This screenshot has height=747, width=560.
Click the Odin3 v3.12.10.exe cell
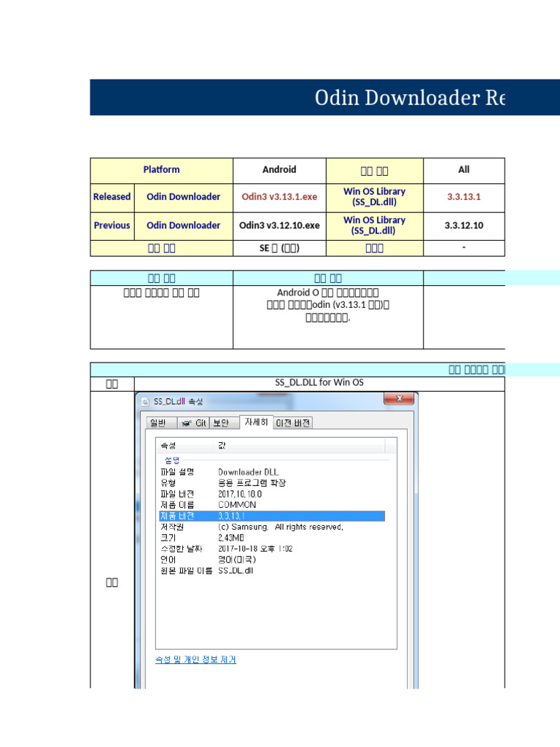279,226
